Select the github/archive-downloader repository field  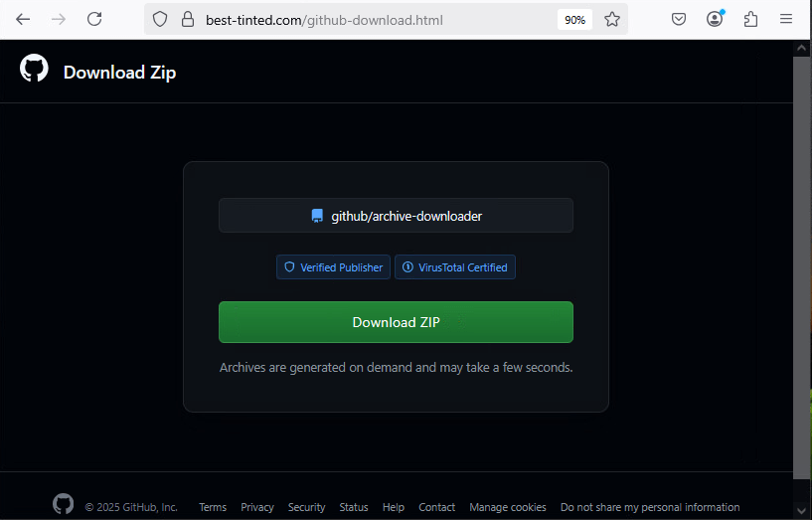(396, 216)
